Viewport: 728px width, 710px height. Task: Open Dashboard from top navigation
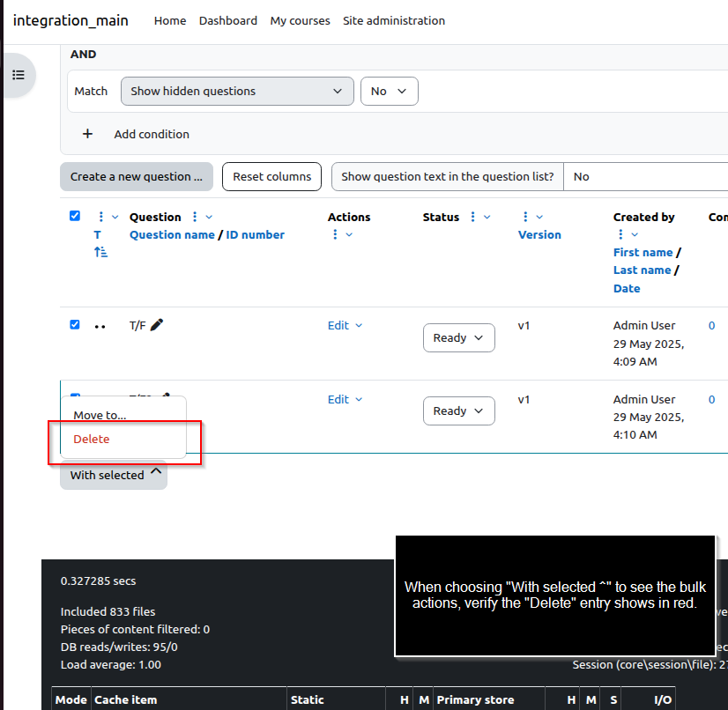[x=228, y=21]
